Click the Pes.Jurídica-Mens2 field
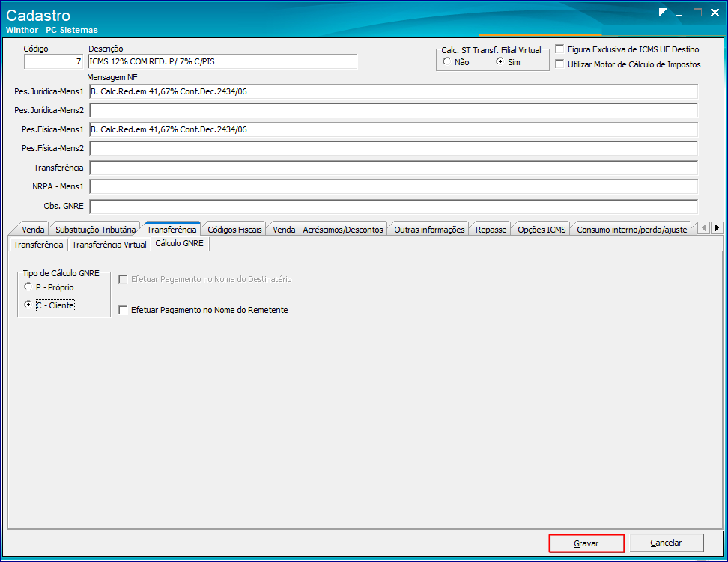Viewport: 728px width, 562px height. point(393,110)
